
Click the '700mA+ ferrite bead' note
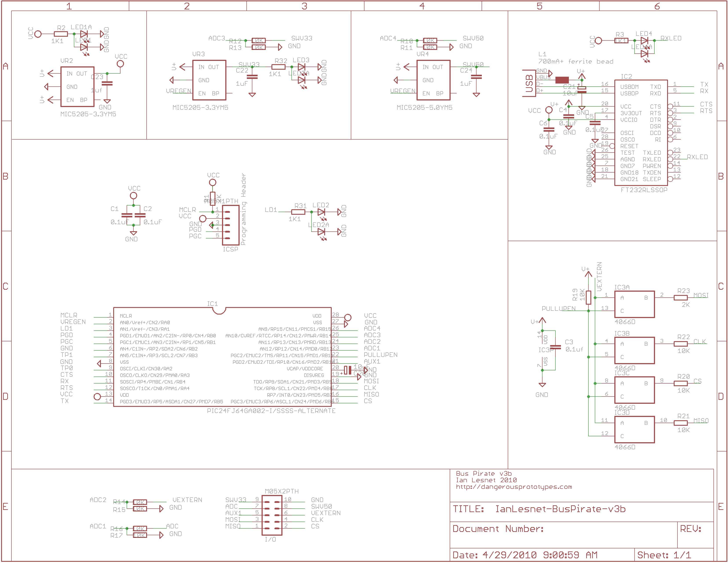pyautogui.click(x=576, y=61)
